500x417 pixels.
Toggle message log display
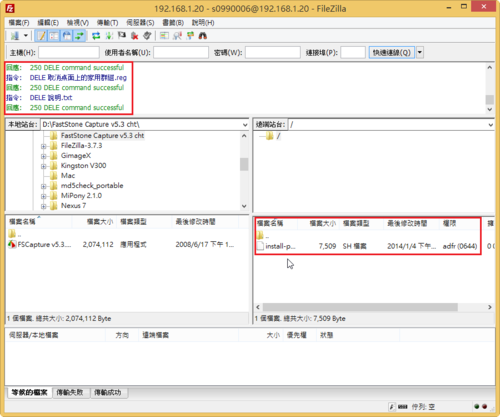42,36
